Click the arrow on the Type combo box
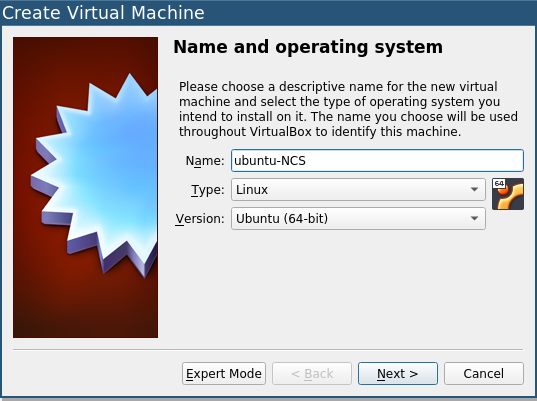 point(474,189)
